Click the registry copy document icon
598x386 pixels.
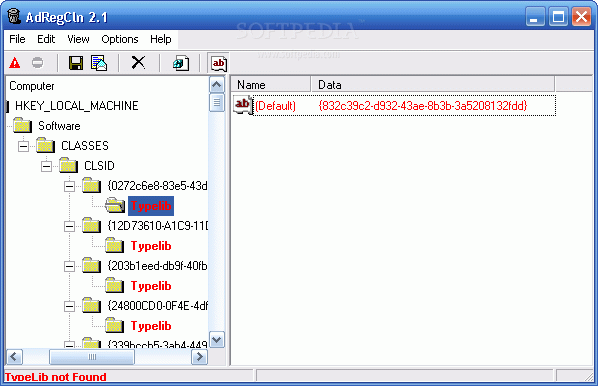[180, 63]
